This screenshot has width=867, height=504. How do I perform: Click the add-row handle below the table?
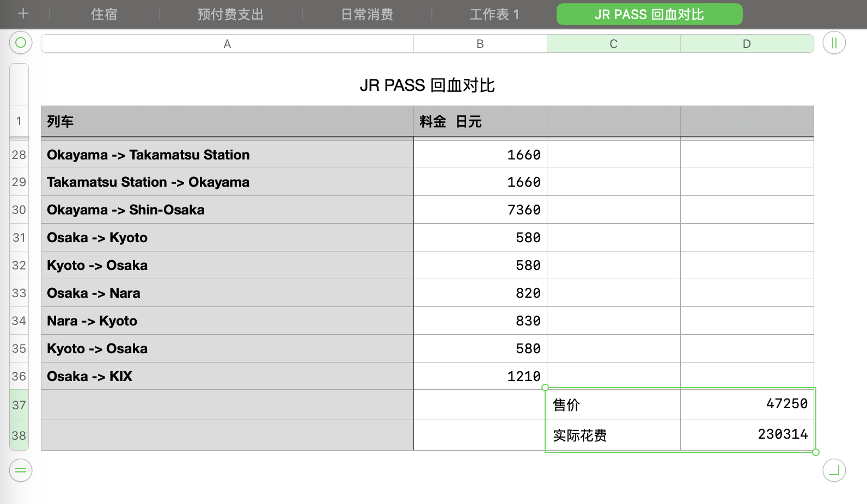click(21, 470)
